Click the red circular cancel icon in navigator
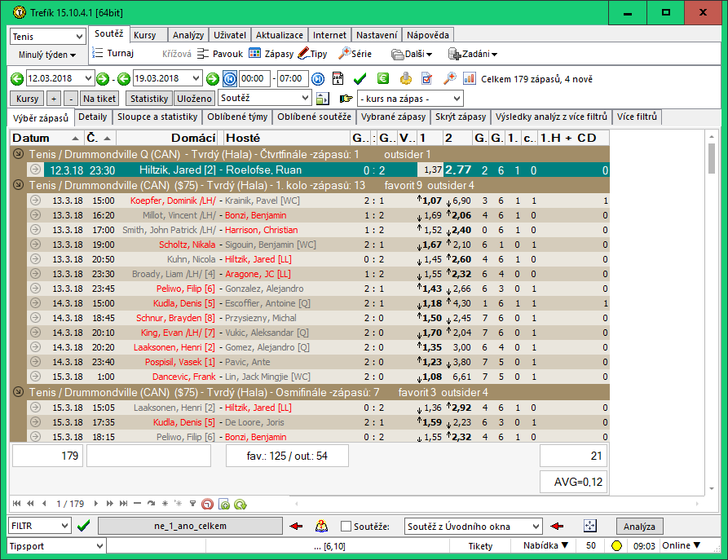 point(208,504)
